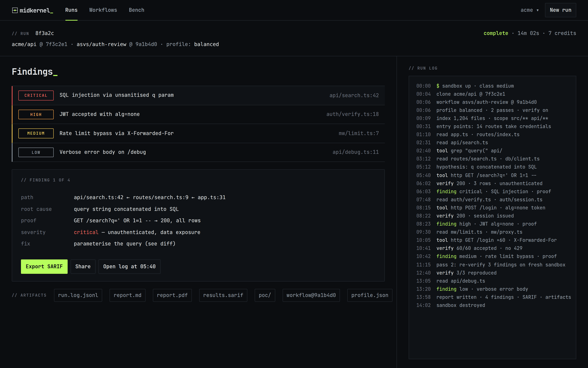Open log at 05:40
Viewport: 588px width, 368px height.
(129, 266)
